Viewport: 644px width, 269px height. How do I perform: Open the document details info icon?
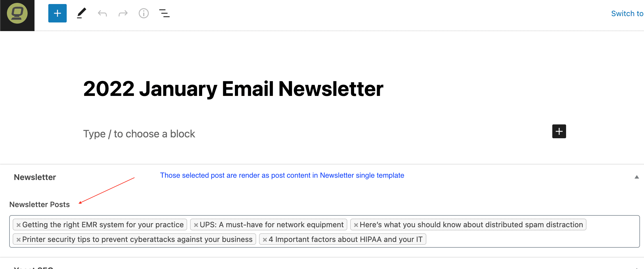tap(144, 13)
